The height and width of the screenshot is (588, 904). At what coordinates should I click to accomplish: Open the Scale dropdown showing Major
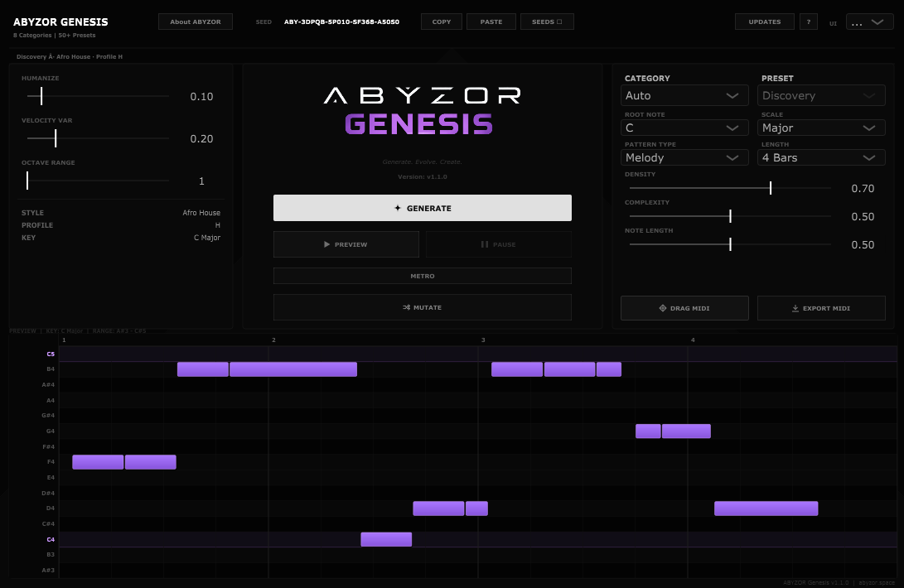(821, 128)
